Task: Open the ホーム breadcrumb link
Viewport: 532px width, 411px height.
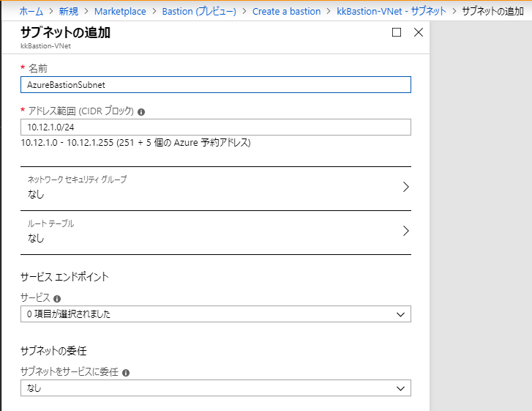Action: coord(31,11)
